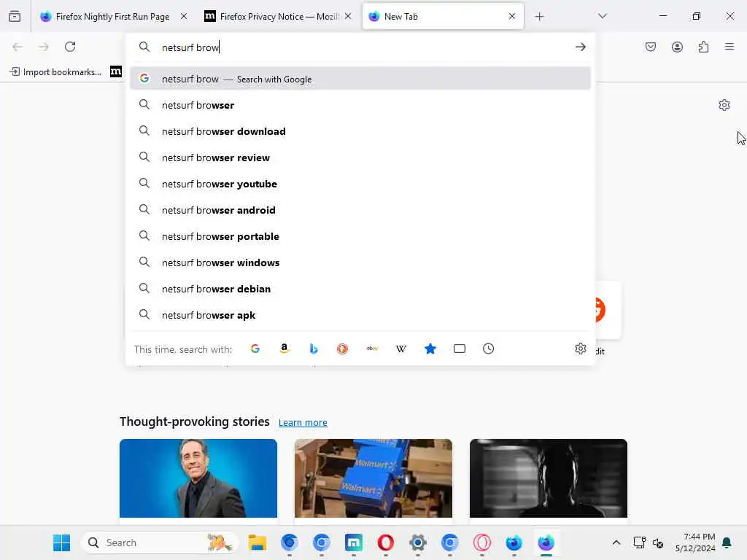This screenshot has height=560, width=747.
Task: Open File Explorer from taskbar
Action: pyautogui.click(x=258, y=542)
